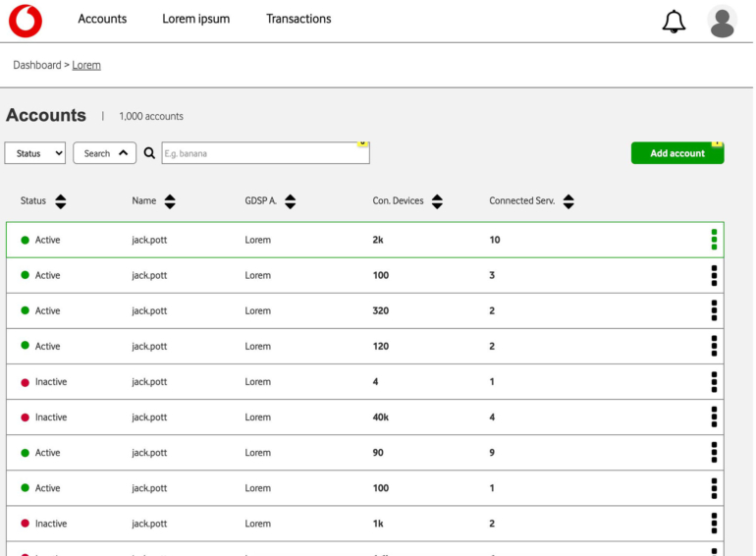Expand the Status filter dropdown
The width and height of the screenshot is (756, 556).
coord(35,153)
